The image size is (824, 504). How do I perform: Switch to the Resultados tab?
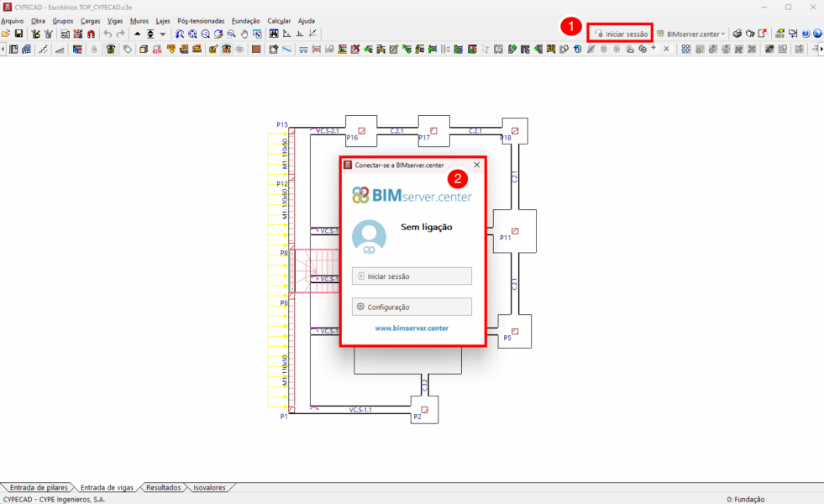click(163, 487)
